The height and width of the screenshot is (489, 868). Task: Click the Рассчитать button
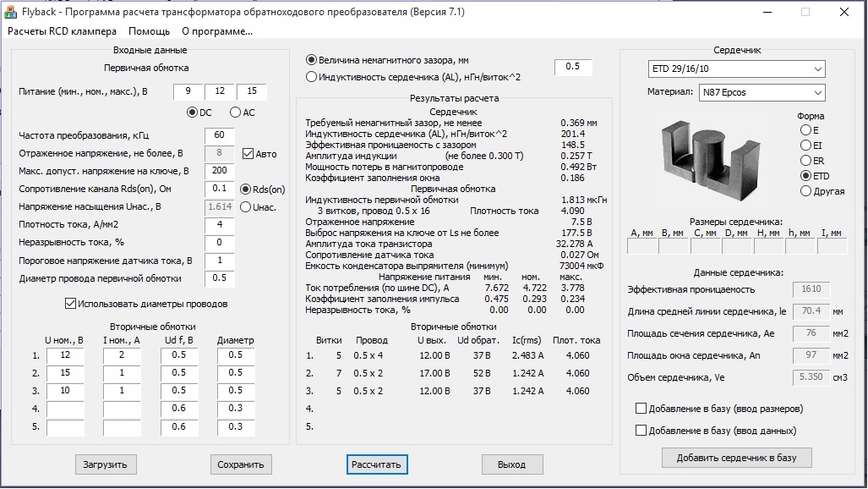point(376,464)
